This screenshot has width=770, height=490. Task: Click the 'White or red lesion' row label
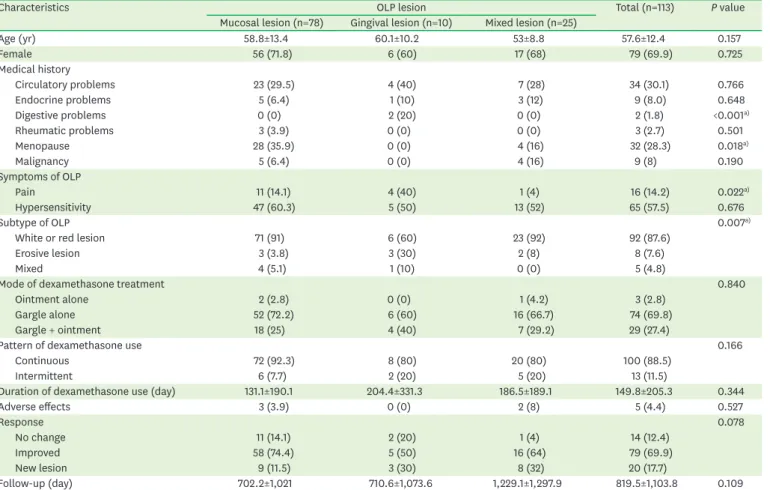pyautogui.click(x=60, y=238)
